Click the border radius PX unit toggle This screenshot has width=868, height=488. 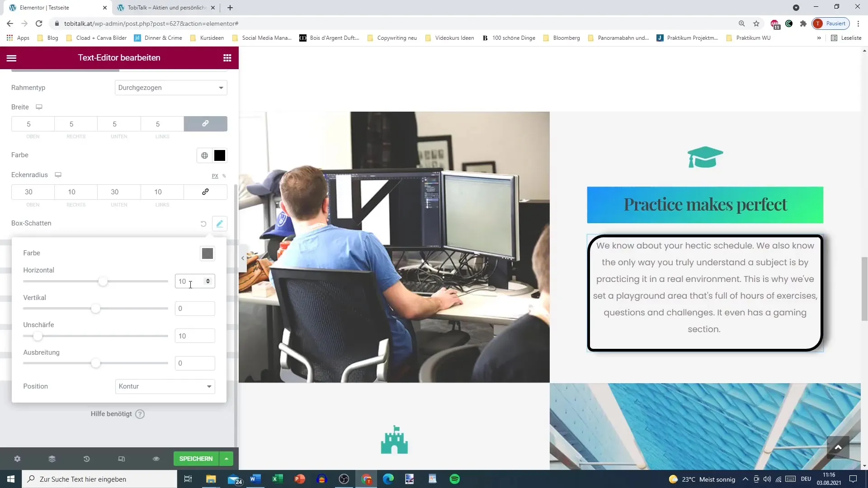pos(215,175)
